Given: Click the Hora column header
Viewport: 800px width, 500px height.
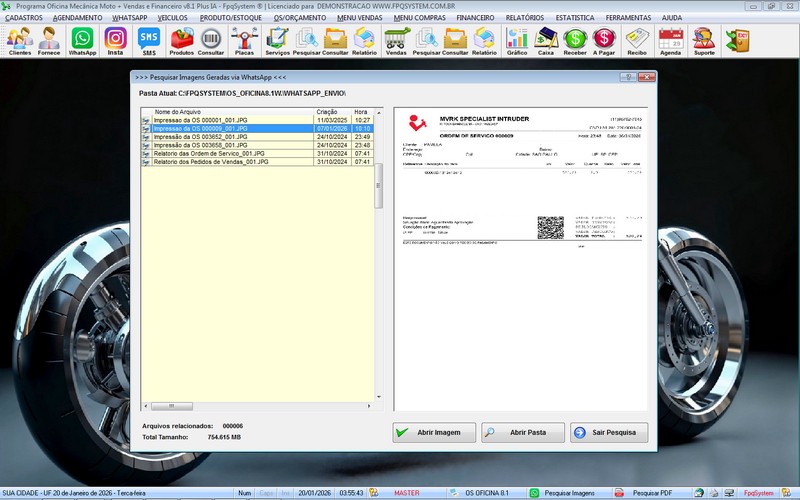Looking at the screenshot, I should [363, 112].
